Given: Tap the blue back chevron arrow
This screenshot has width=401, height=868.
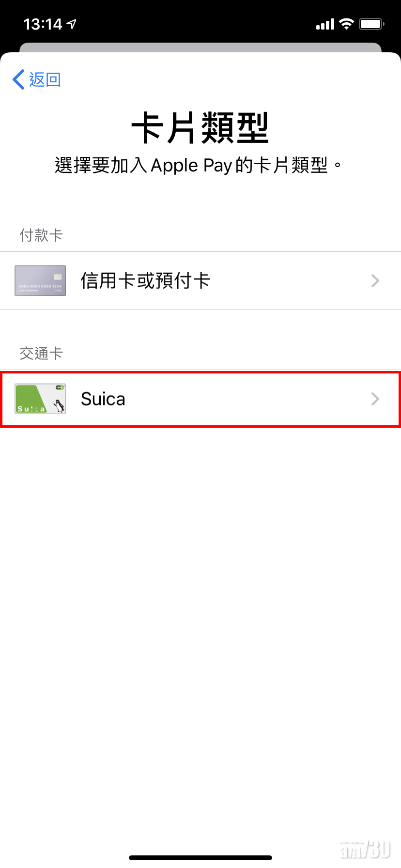Looking at the screenshot, I should coord(18,79).
